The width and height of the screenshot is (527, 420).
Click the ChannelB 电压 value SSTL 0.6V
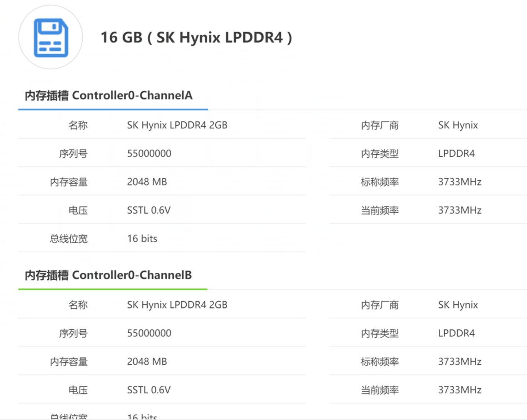pos(148,390)
